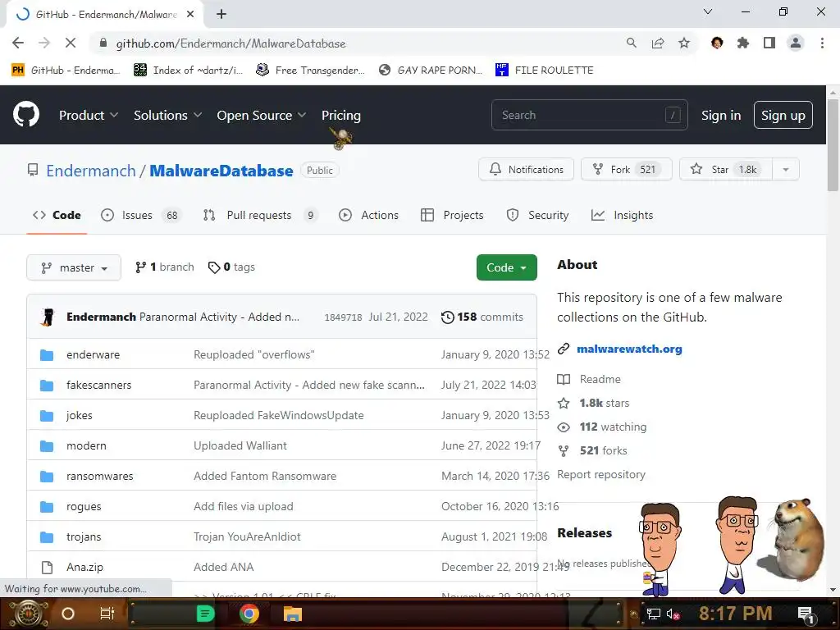Open Chrome three-dot menu

822,43
